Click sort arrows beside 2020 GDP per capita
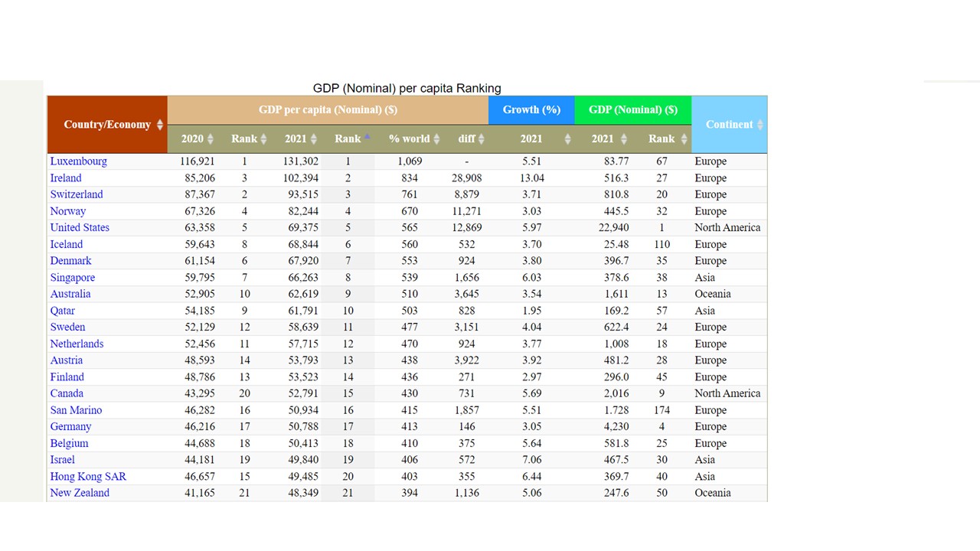The width and height of the screenshot is (980, 551). (211, 139)
